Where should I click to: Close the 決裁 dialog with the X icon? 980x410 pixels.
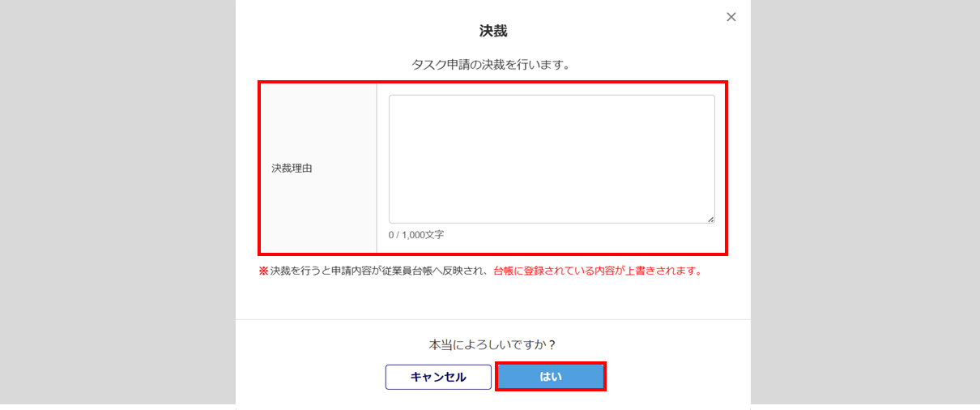(731, 17)
